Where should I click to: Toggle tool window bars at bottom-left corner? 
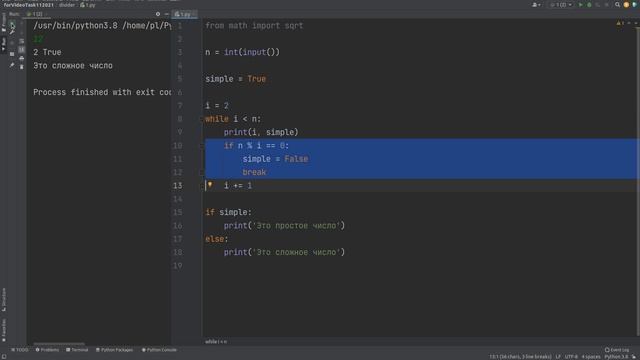pyautogui.click(x=4, y=357)
